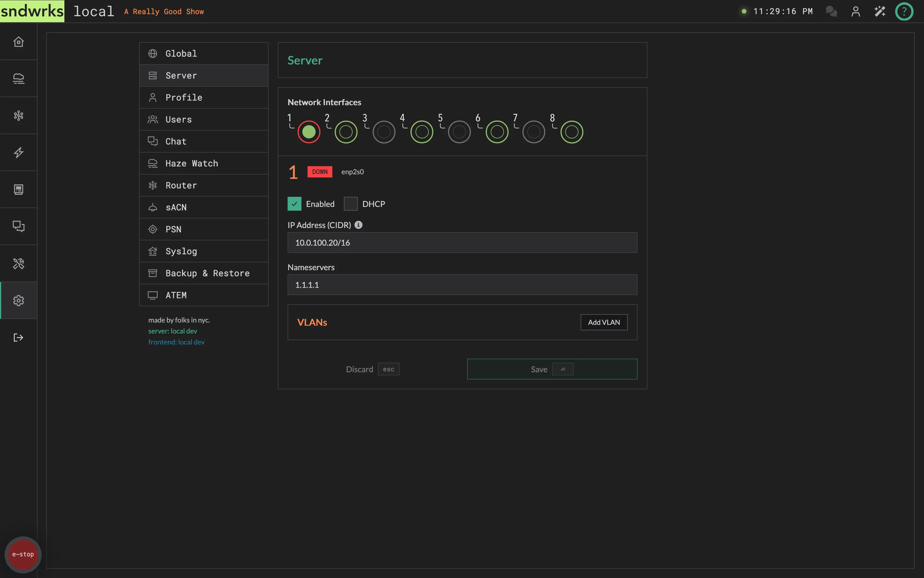Select network interface 8

click(x=572, y=132)
